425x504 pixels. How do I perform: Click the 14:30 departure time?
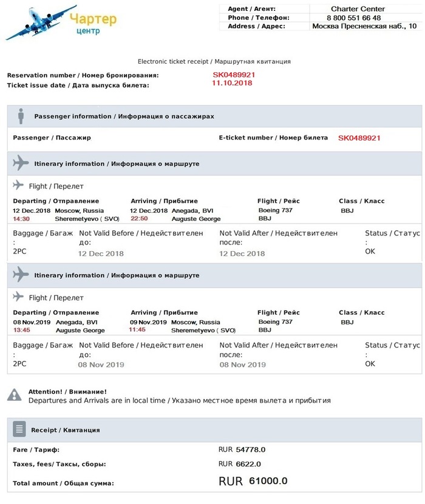[x=21, y=219]
